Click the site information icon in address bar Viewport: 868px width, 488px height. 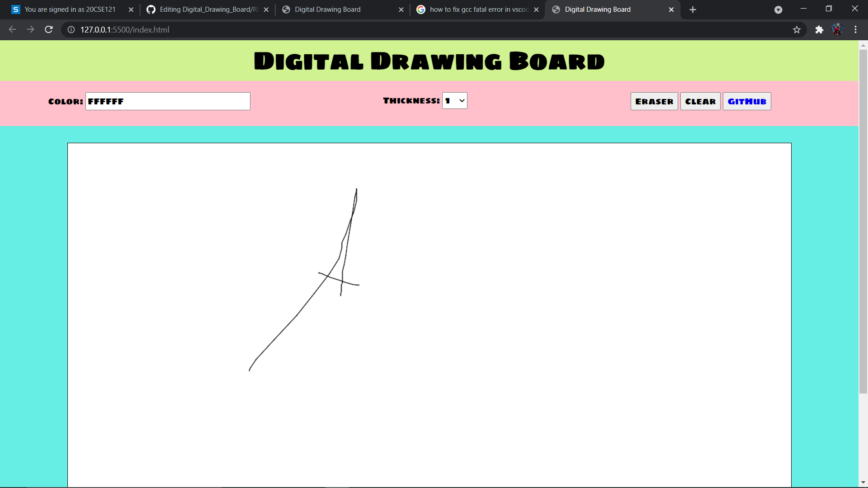tap(71, 30)
